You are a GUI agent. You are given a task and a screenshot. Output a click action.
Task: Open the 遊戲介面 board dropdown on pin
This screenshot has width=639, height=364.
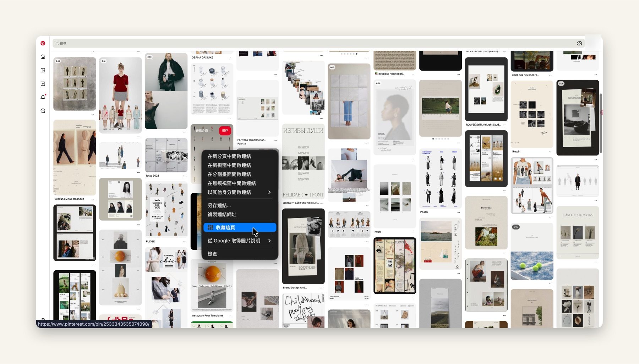click(203, 131)
